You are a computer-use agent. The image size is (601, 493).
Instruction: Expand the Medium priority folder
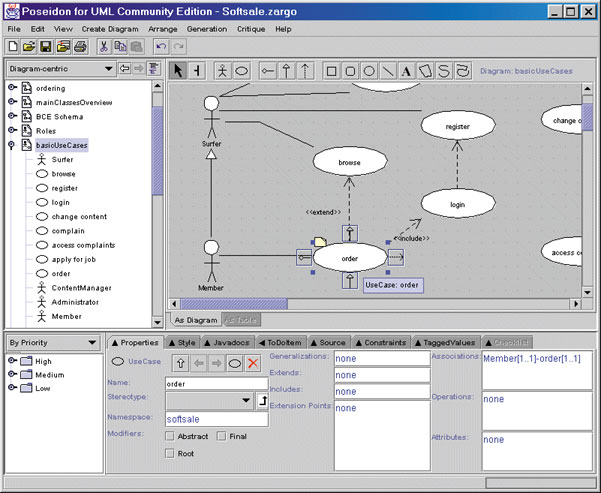pos(12,374)
